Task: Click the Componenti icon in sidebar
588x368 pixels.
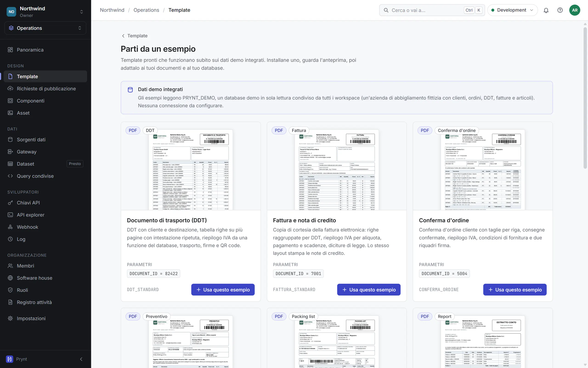Action: click(10, 101)
